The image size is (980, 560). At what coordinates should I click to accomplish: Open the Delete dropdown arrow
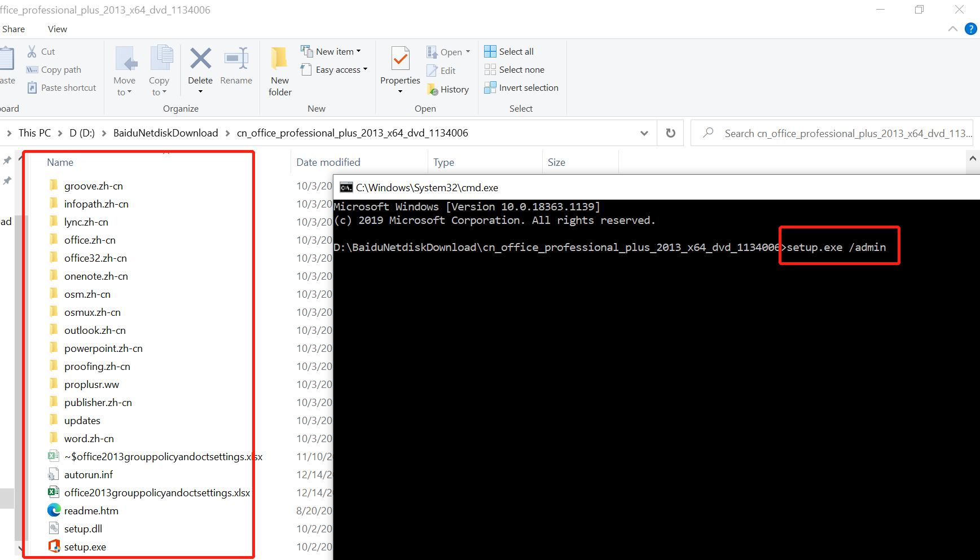[x=200, y=92]
